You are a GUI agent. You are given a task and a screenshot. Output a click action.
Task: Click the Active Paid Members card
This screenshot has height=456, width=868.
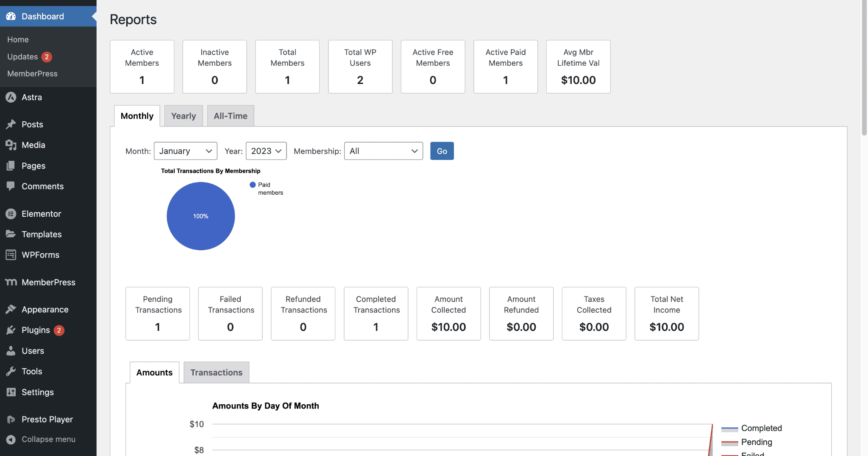coord(506,67)
